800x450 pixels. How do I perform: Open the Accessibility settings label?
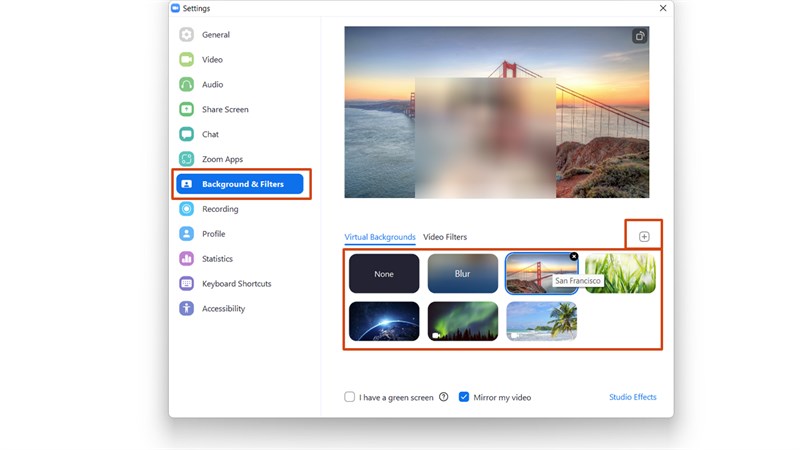point(223,309)
